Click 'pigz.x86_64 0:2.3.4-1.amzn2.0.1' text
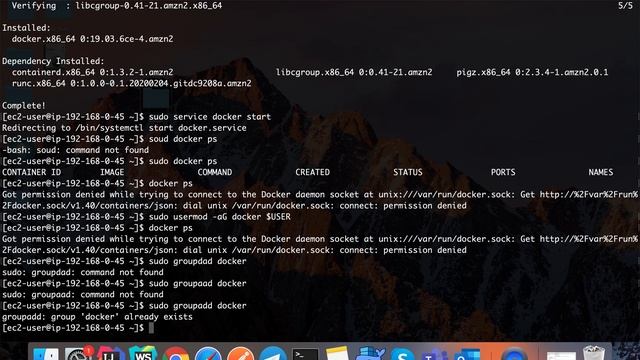 click(x=532, y=72)
